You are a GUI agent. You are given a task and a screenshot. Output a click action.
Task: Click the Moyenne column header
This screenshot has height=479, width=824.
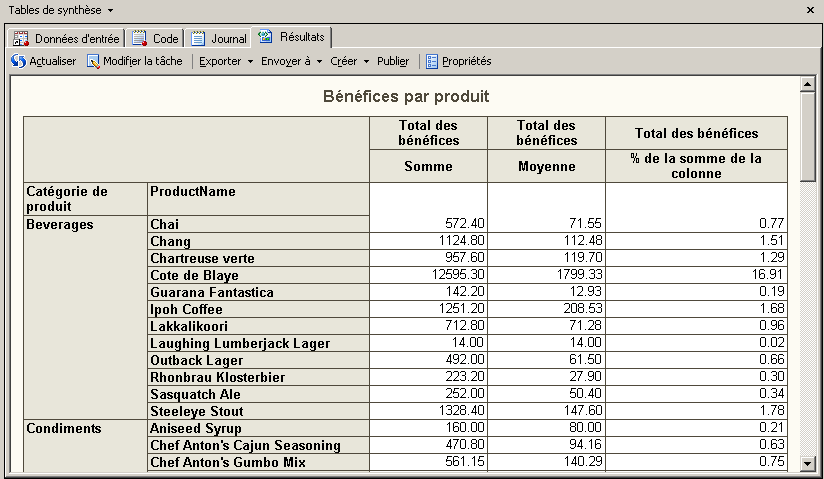(x=546, y=166)
